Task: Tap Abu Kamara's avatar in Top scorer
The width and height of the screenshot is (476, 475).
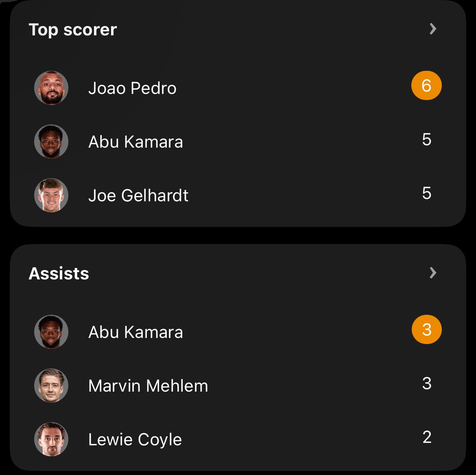Action: tap(51, 142)
